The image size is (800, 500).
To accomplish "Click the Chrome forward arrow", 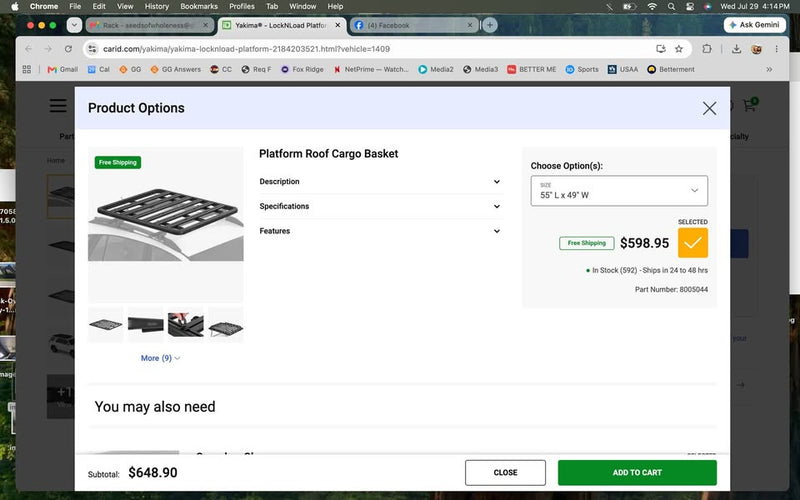I will pos(48,49).
